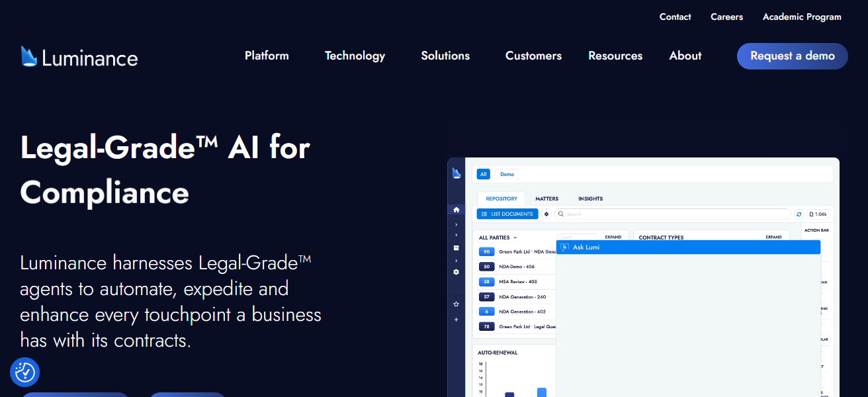This screenshot has height=397, width=868.
Task: Click the Careers link
Action: [x=726, y=17]
